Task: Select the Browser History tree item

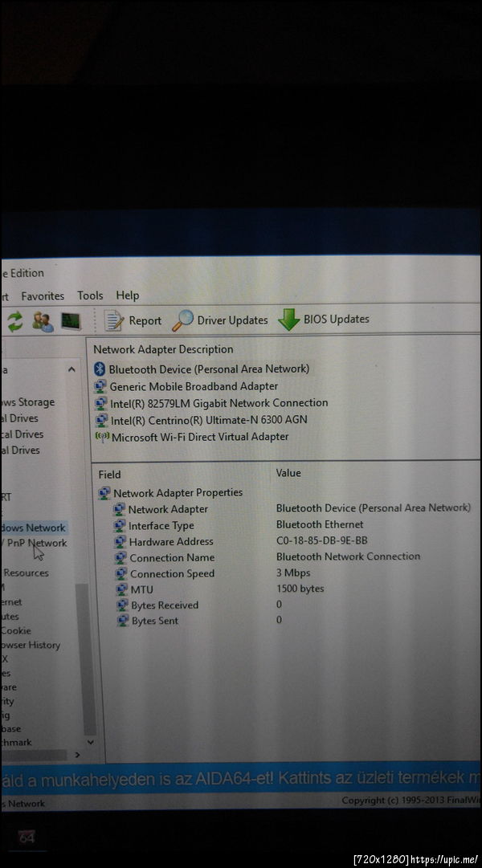Action: click(31, 645)
